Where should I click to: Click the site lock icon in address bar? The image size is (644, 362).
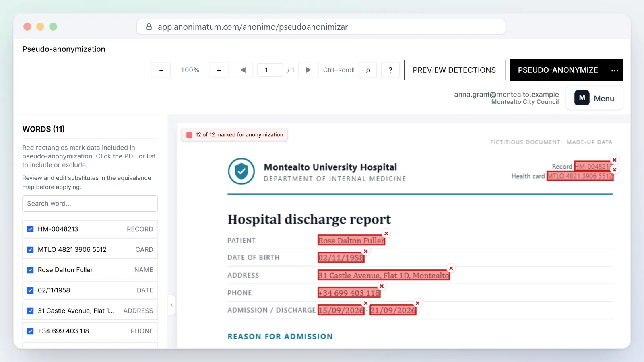pos(149,27)
